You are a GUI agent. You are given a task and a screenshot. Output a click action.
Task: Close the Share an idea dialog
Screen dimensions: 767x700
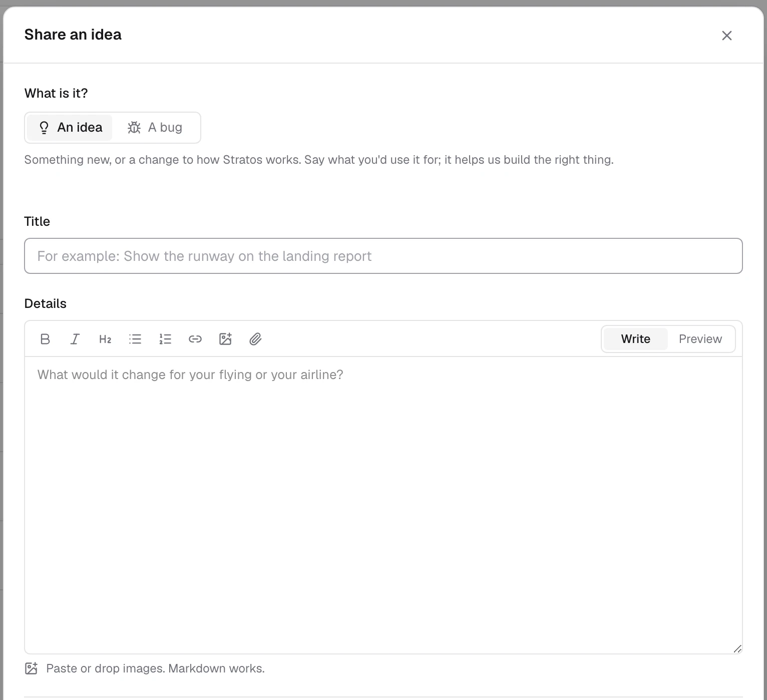(727, 36)
